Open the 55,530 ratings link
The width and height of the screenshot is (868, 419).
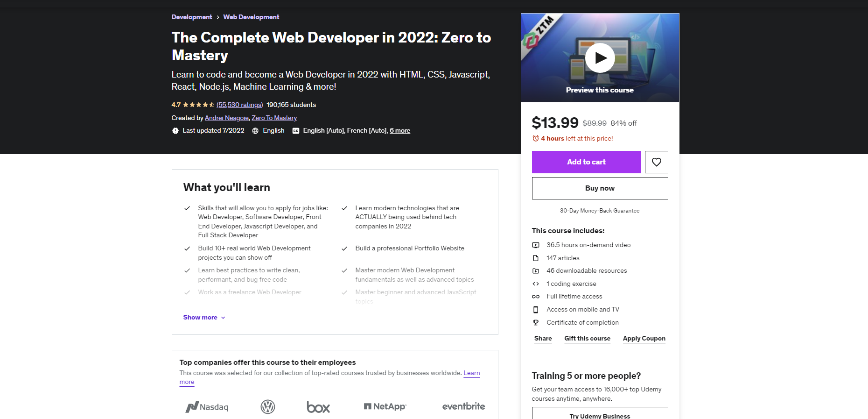240,105
